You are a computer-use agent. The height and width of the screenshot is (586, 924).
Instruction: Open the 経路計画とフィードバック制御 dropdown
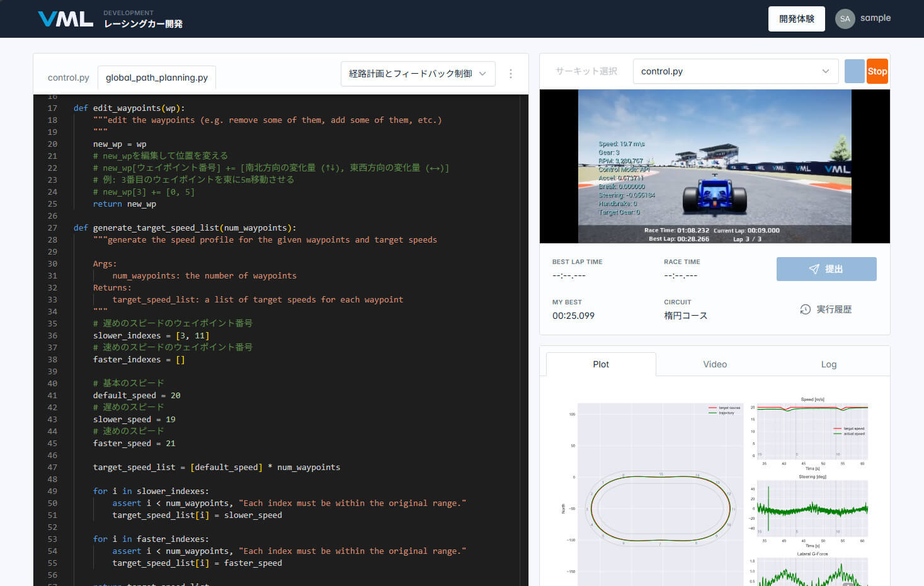click(418, 74)
